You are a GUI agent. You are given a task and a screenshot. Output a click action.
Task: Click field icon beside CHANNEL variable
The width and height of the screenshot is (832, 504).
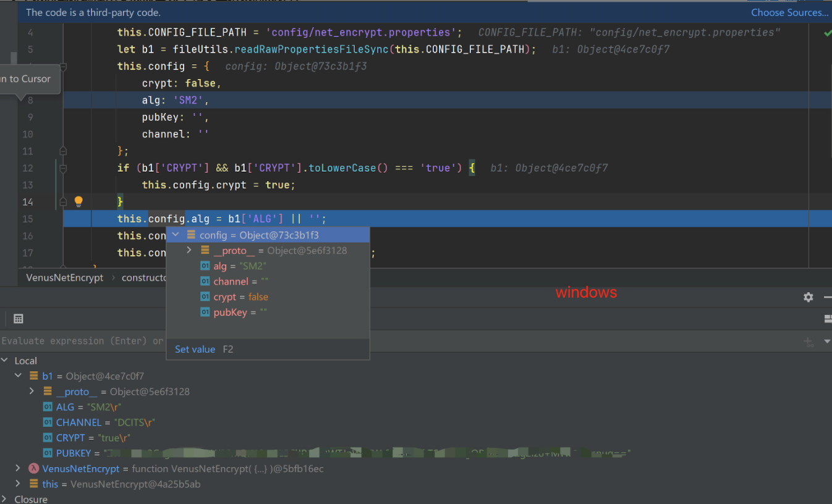[x=48, y=422]
